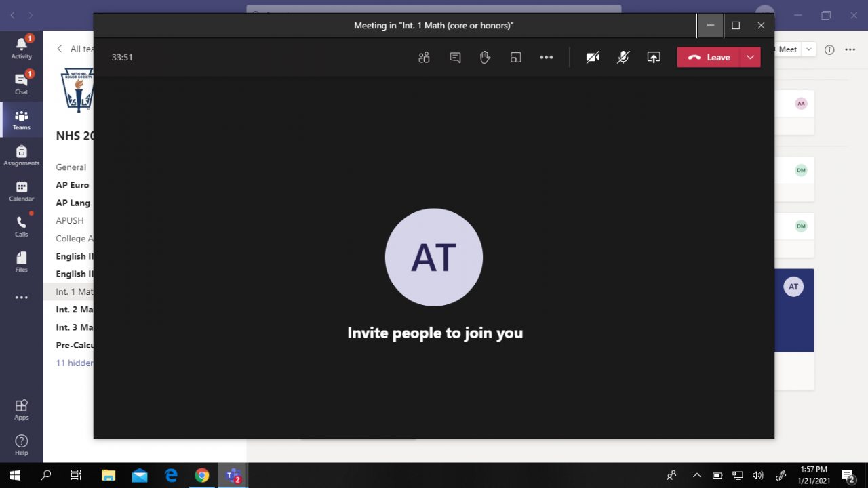Open more actions ellipsis in meeting
Viewport: 868px width, 488px height.
546,58
